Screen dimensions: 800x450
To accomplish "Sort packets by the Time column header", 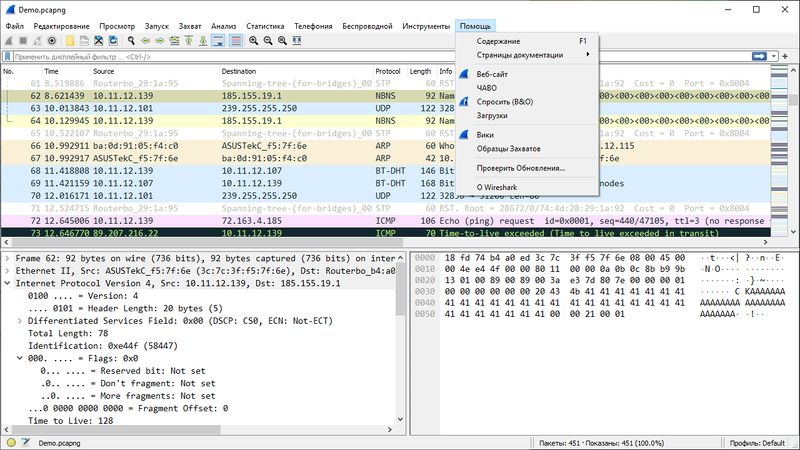I will 66,71.
